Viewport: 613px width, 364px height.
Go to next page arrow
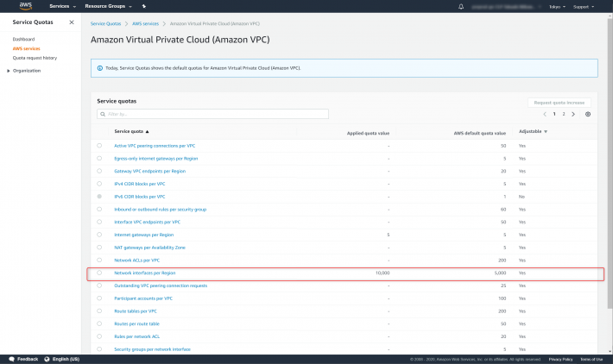[x=573, y=114]
